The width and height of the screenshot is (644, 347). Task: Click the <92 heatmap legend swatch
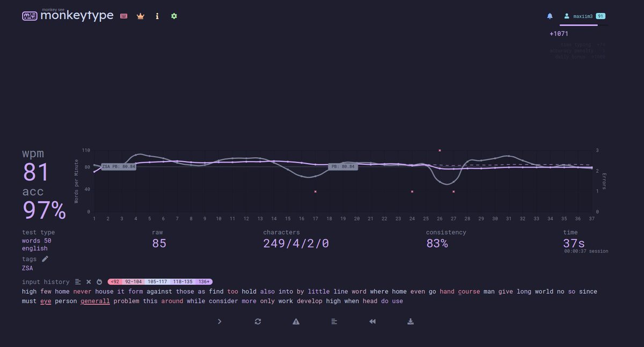[x=115, y=282]
